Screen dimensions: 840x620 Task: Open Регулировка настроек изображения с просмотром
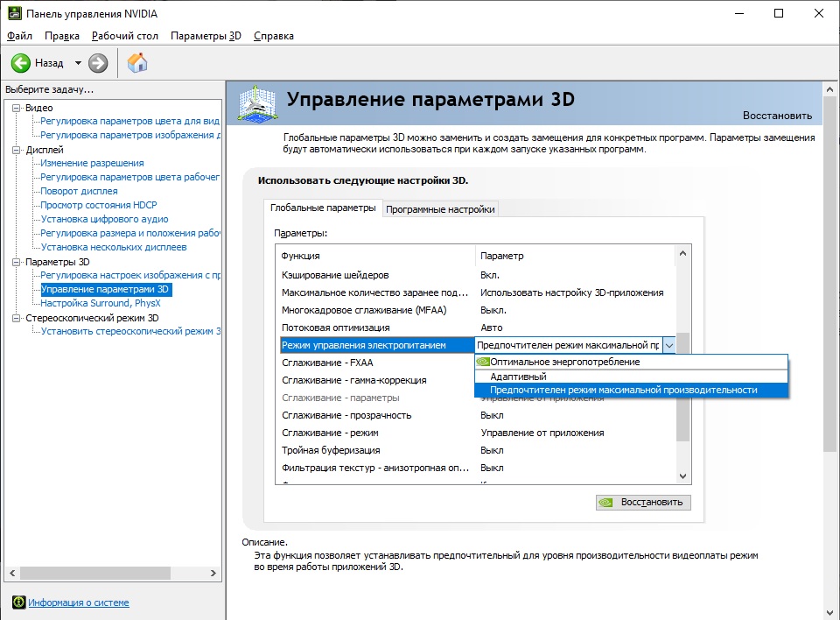click(130, 275)
